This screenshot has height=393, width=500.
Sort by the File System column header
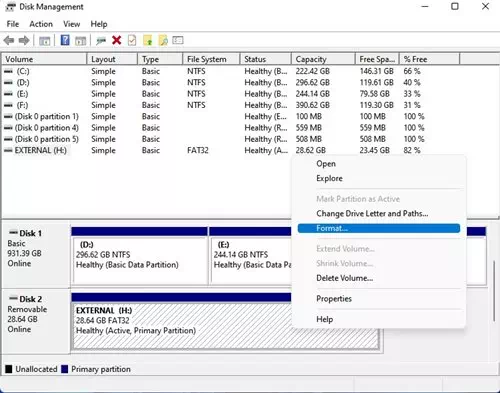coord(211,59)
